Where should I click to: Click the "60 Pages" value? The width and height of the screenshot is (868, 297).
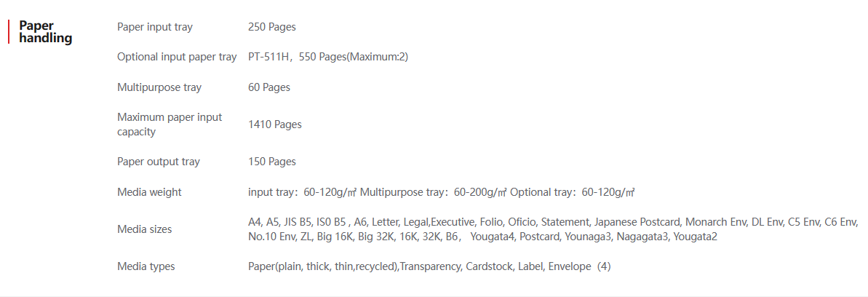pos(268,87)
